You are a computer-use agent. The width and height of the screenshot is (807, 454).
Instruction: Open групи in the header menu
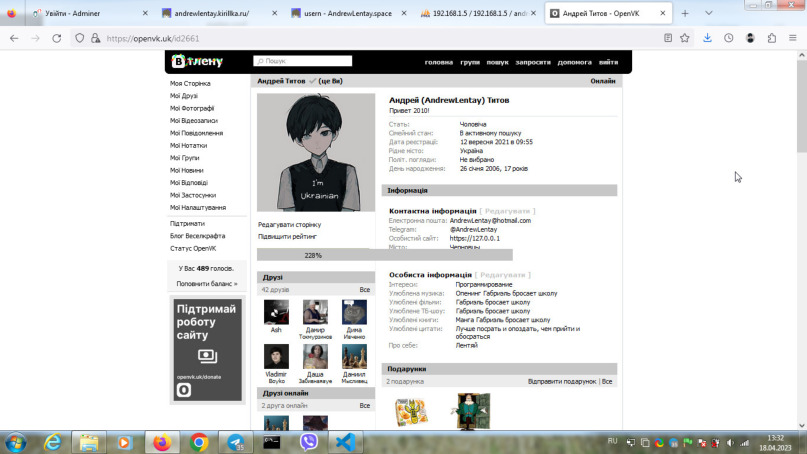click(x=470, y=62)
